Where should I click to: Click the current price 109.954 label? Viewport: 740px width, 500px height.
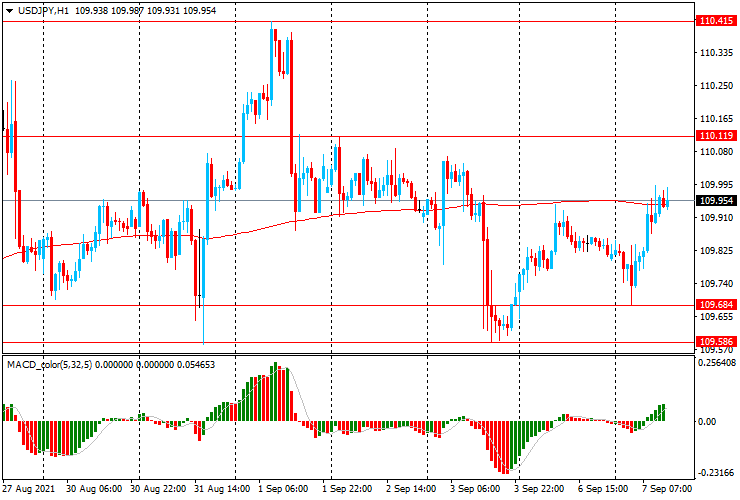coord(716,201)
